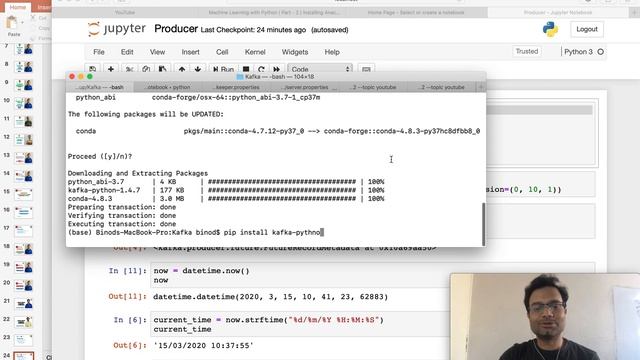This screenshot has height=360, width=640.
Task: Switch to the Home Page notebook browser tab
Action: point(416,13)
